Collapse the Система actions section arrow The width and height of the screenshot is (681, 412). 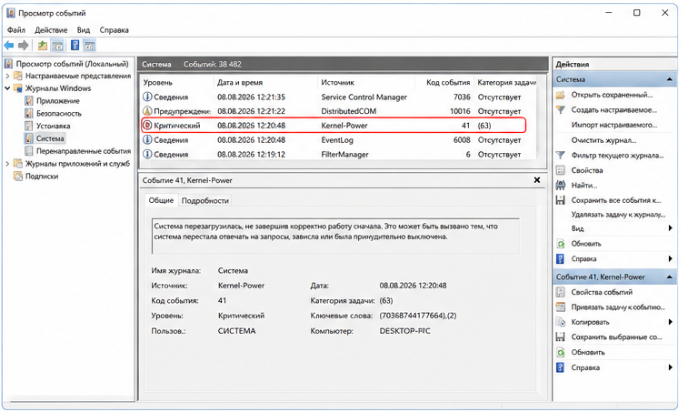pyautogui.click(x=669, y=79)
